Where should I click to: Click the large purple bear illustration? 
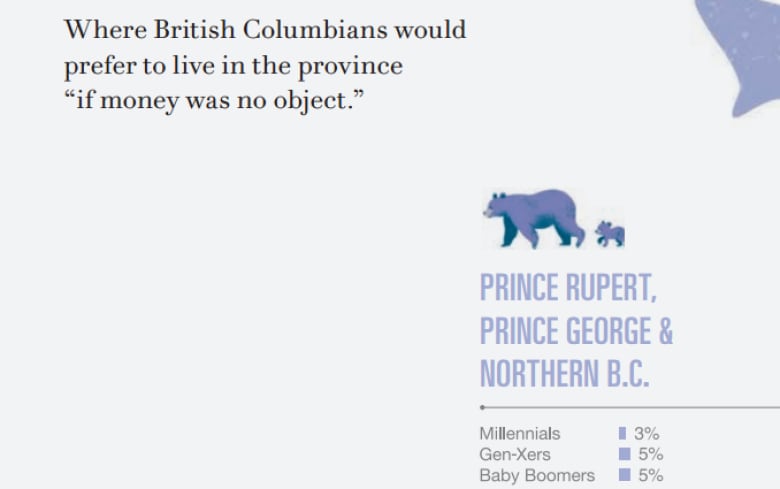click(x=533, y=218)
